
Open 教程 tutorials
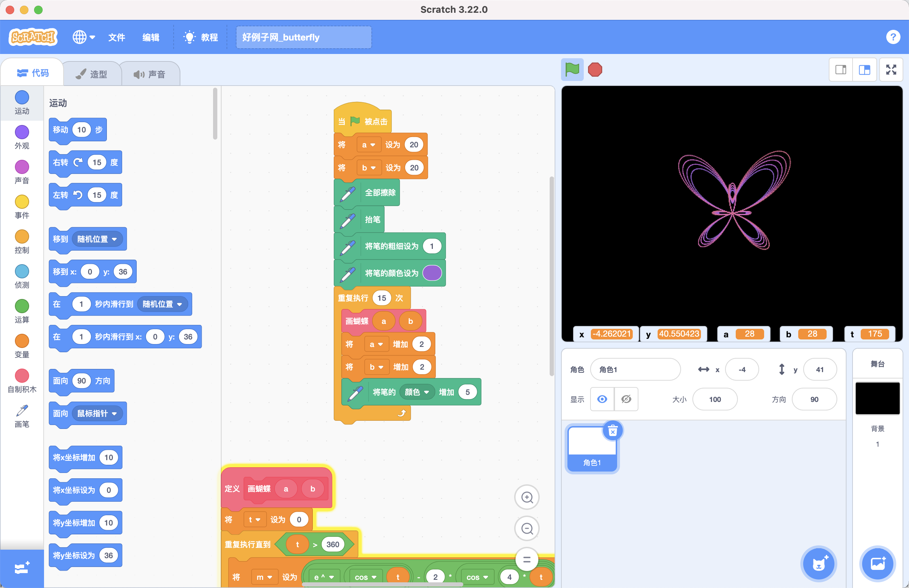[x=201, y=37]
